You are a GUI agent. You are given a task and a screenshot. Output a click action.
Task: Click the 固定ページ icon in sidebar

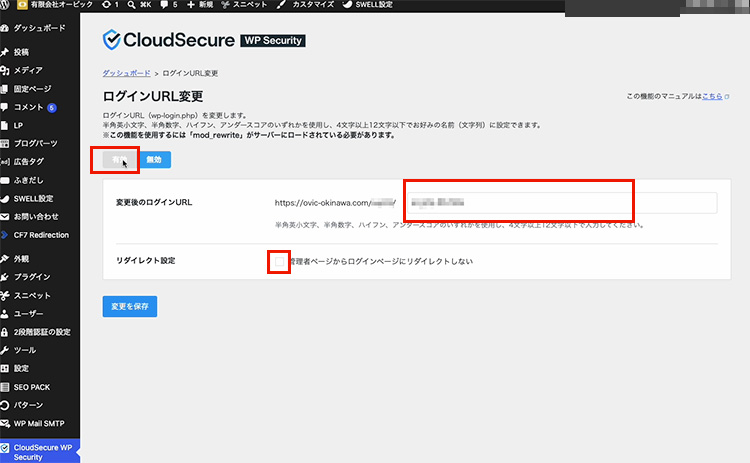[5, 88]
